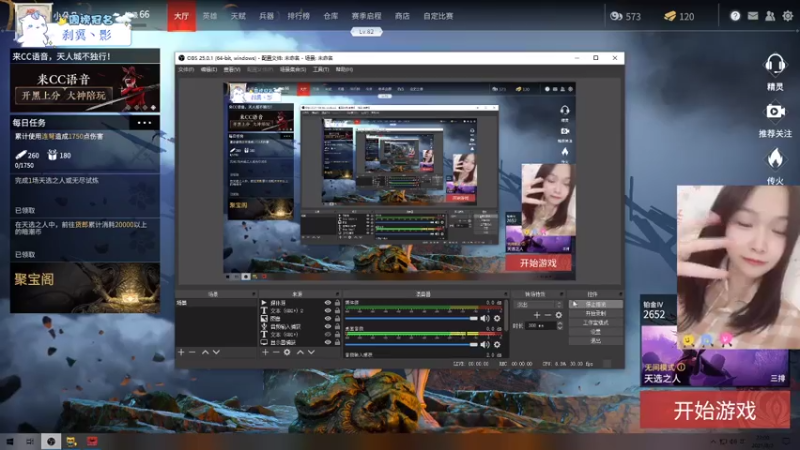This screenshot has height=450, width=800.
Task: Add a new source in OBS
Action: tap(265, 352)
